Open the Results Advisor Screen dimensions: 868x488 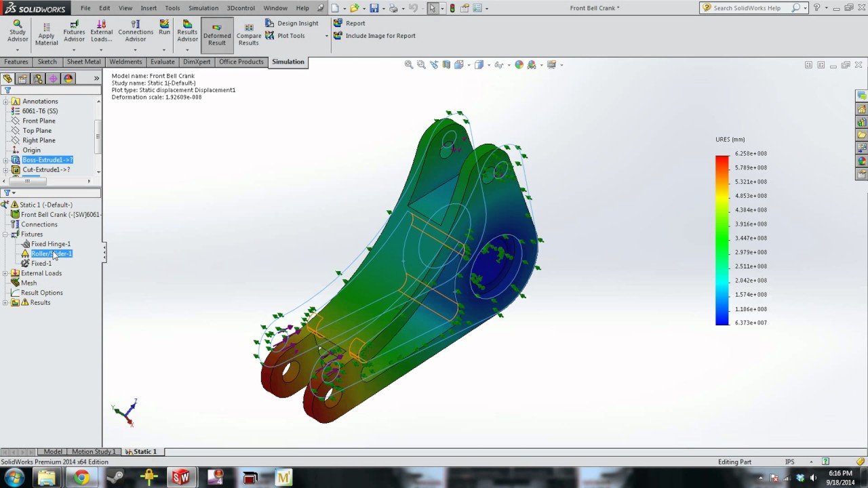(187, 31)
